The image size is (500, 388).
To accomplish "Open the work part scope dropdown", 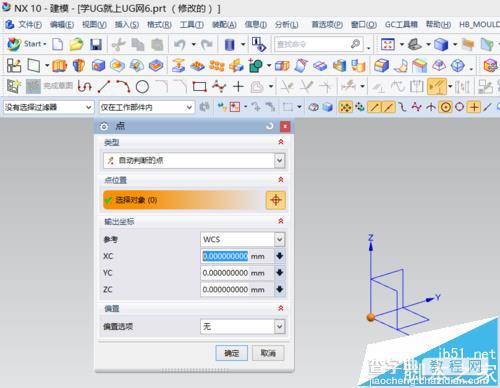I will [146, 107].
